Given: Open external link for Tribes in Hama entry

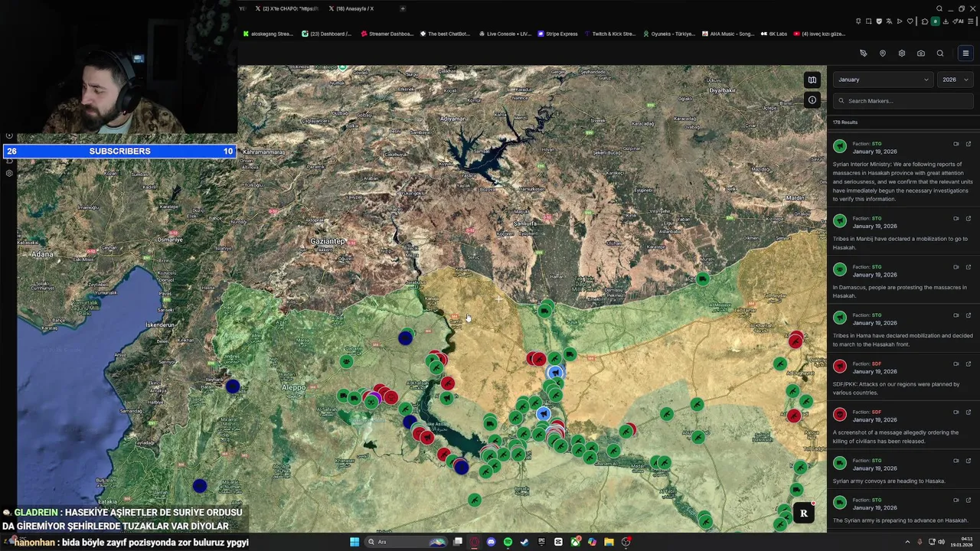Looking at the screenshot, I should pos(969,315).
